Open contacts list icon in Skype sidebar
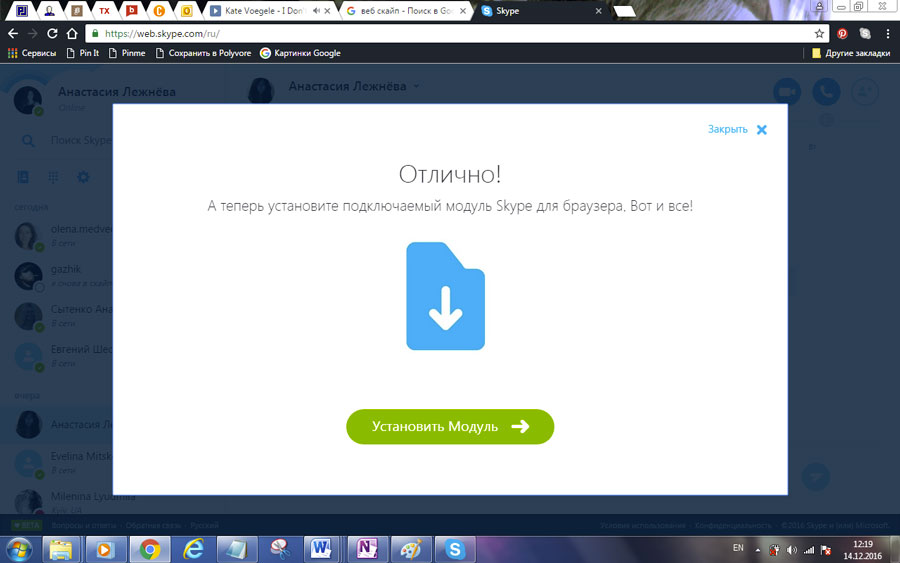This screenshot has height=563, width=900. (x=23, y=177)
